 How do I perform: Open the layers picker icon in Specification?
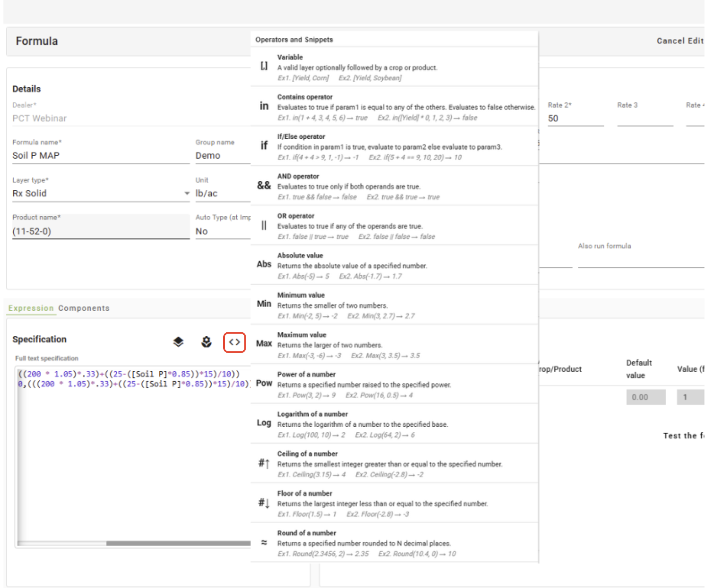coord(178,342)
